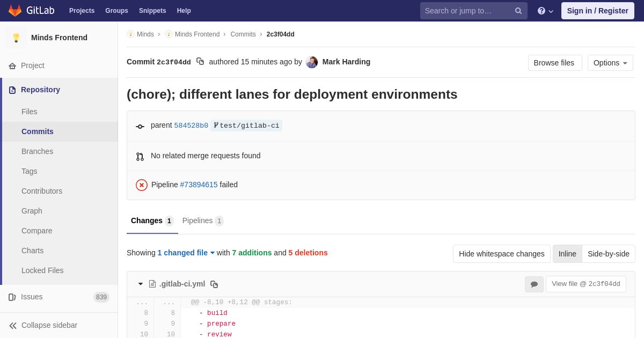The height and width of the screenshot is (338, 644).
Task: Copy .gitlab-ci.yml file path icon
Action: pyautogui.click(x=214, y=284)
